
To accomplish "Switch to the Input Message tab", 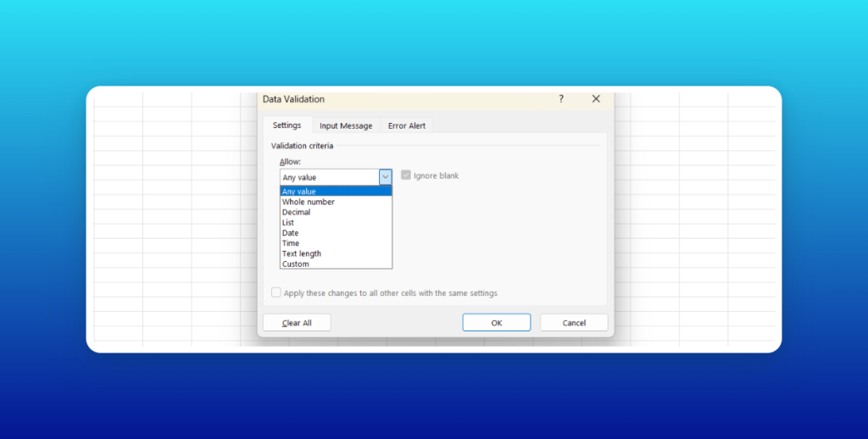I will pyautogui.click(x=346, y=125).
